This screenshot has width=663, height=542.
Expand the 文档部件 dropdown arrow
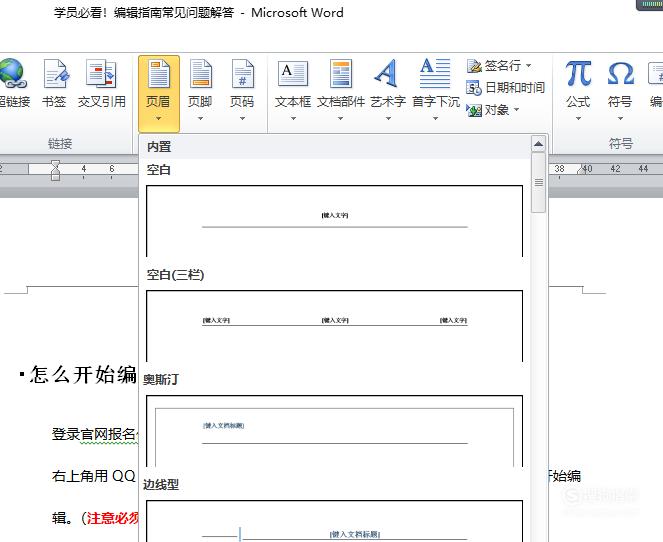click(x=340, y=119)
